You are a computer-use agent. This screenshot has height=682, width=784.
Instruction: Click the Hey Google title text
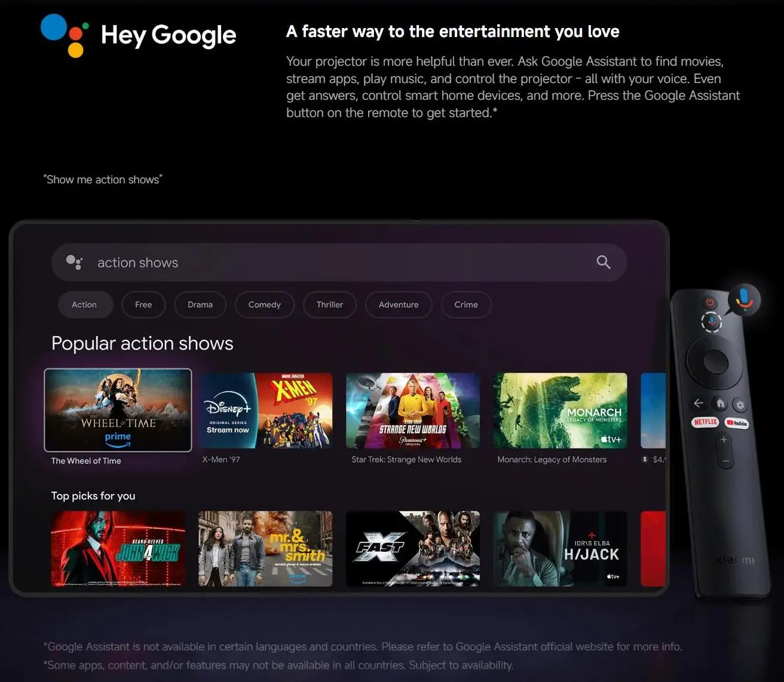pos(169,36)
